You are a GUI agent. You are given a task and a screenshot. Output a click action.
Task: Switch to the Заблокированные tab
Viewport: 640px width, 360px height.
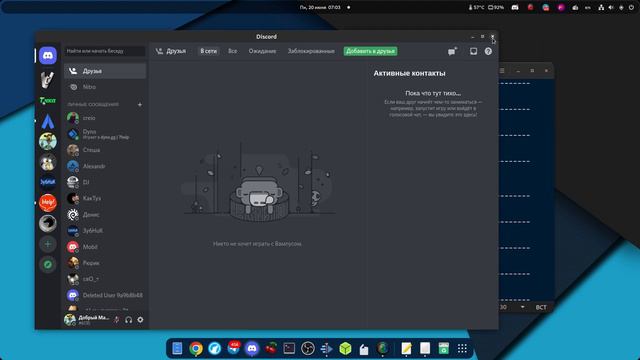[x=311, y=51]
